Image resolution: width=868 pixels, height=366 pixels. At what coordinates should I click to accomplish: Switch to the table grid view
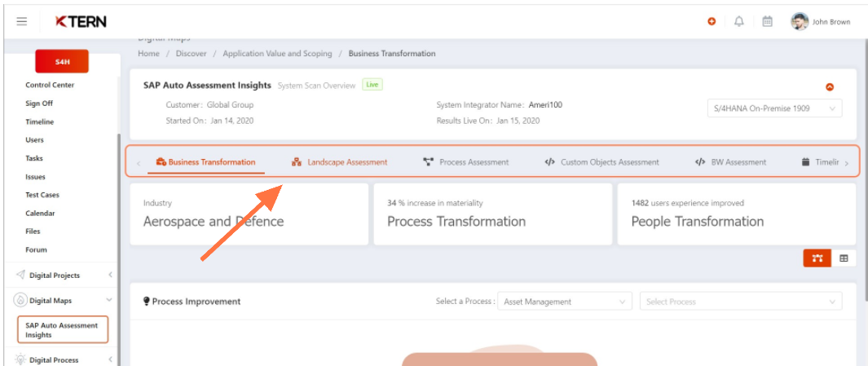coord(844,258)
